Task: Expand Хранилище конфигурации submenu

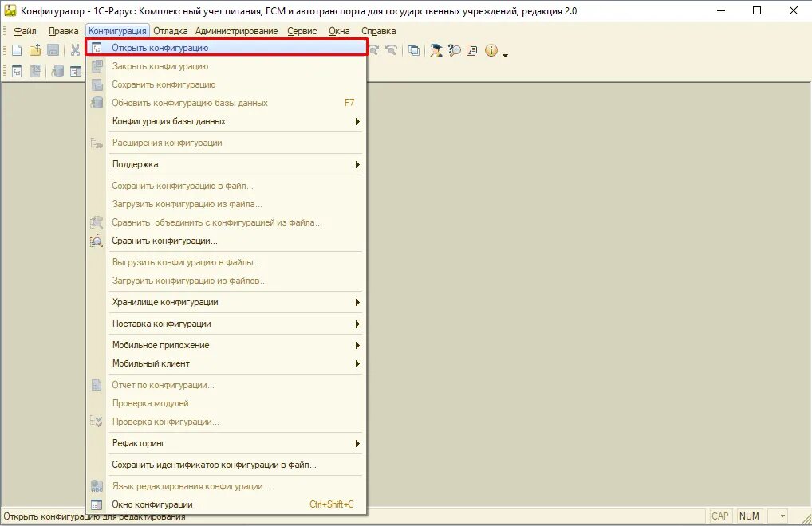Action: click(x=227, y=303)
